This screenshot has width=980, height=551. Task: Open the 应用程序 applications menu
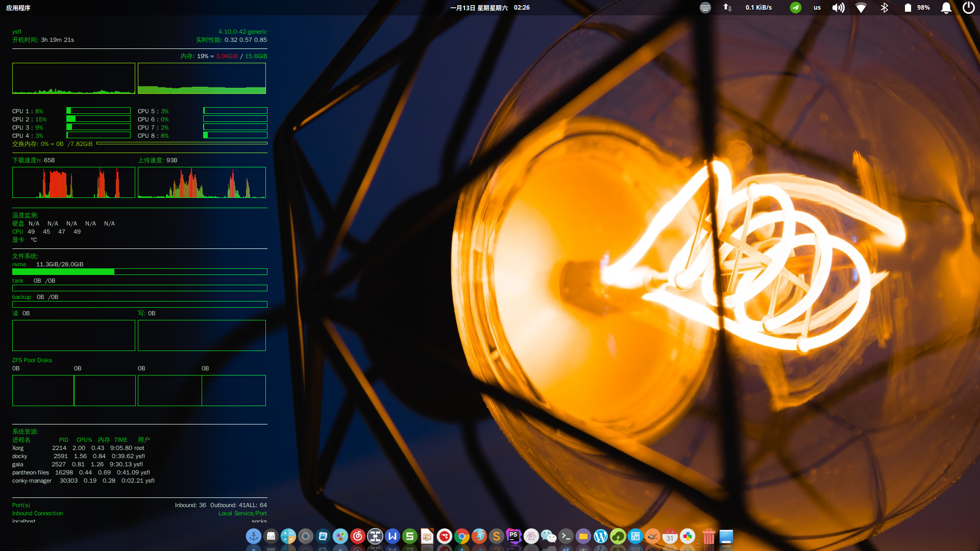click(18, 8)
